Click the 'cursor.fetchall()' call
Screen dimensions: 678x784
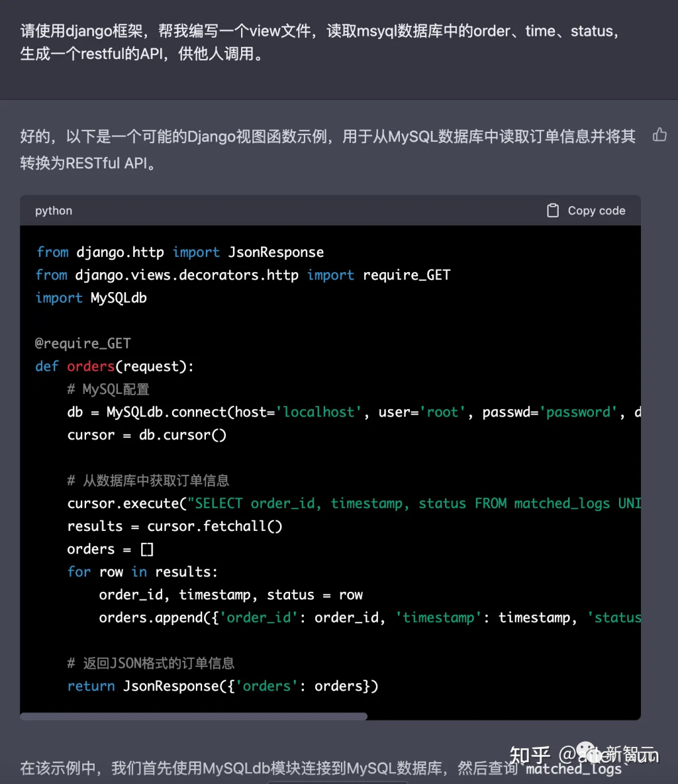click(213, 526)
